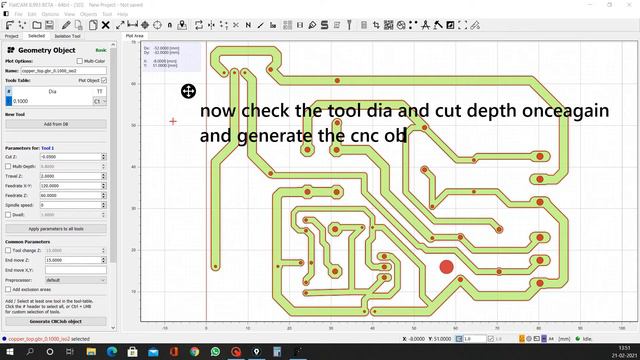Click Generate CNCJob object button

pyautogui.click(x=56, y=322)
